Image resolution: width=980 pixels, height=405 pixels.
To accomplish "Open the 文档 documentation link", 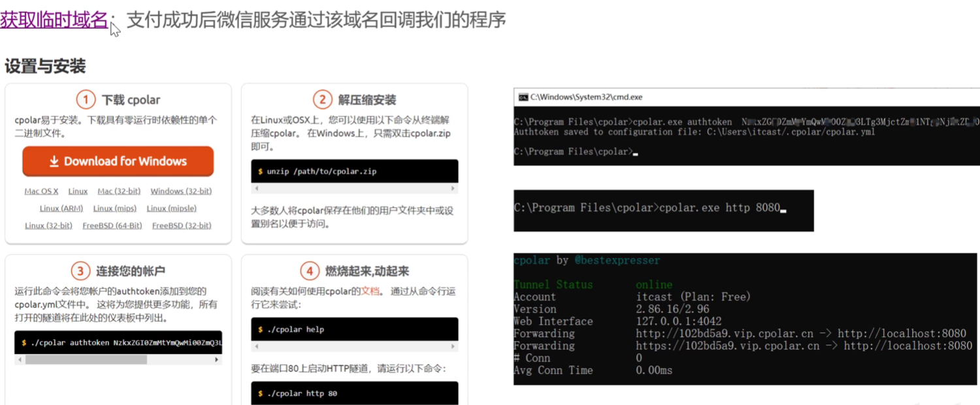I will (370, 291).
